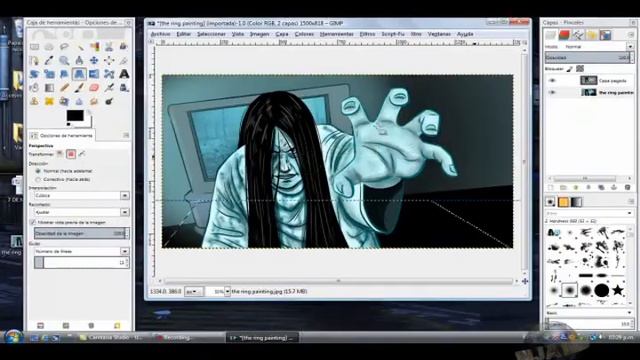Image resolution: width=640 pixels, height=360 pixels.
Task: Select the Ellipse Select tool
Action: coord(49,47)
